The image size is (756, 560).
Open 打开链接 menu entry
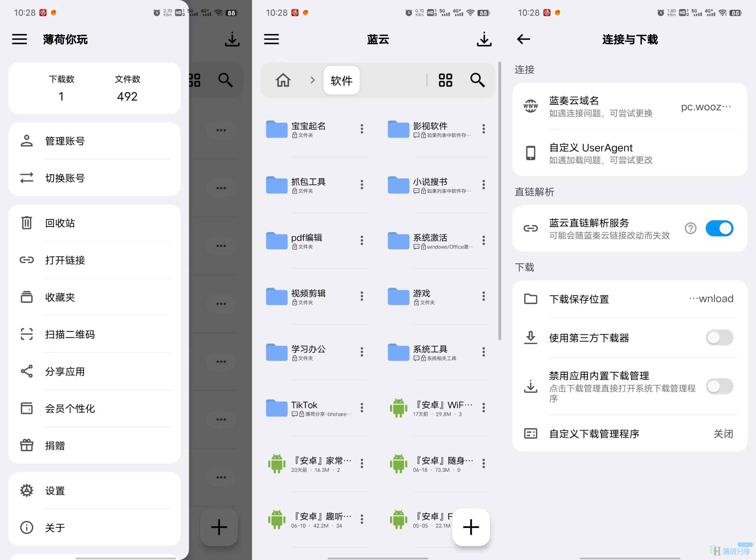point(94,260)
